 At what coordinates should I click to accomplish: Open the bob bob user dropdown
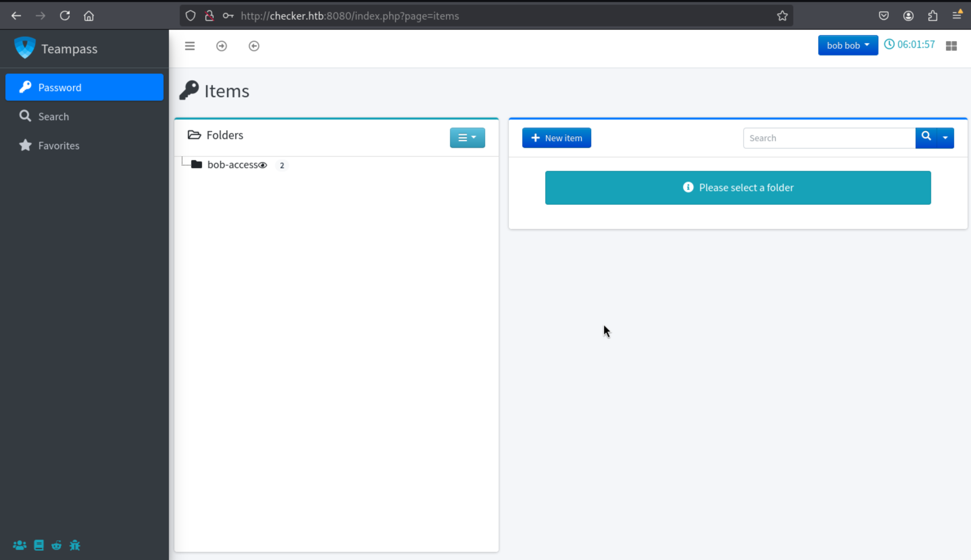coord(847,45)
